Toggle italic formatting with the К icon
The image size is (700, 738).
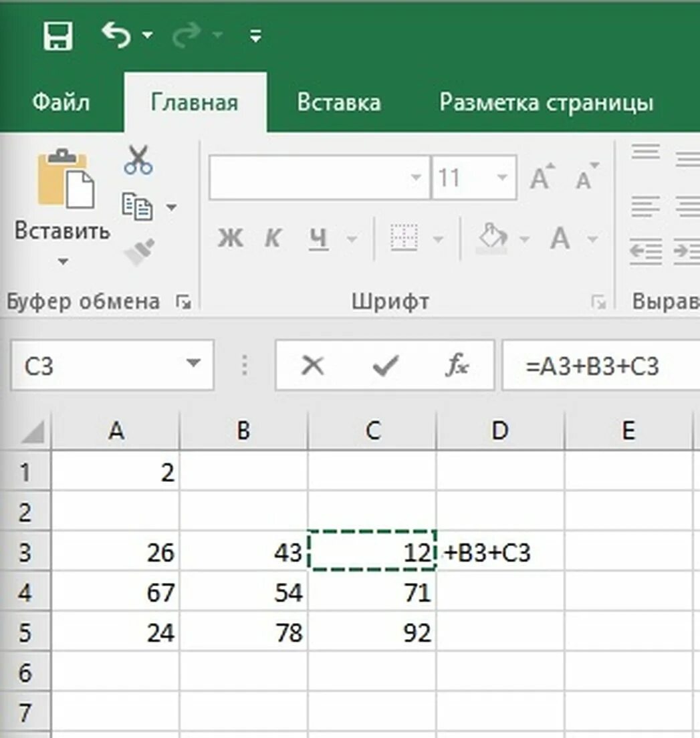pos(273,239)
